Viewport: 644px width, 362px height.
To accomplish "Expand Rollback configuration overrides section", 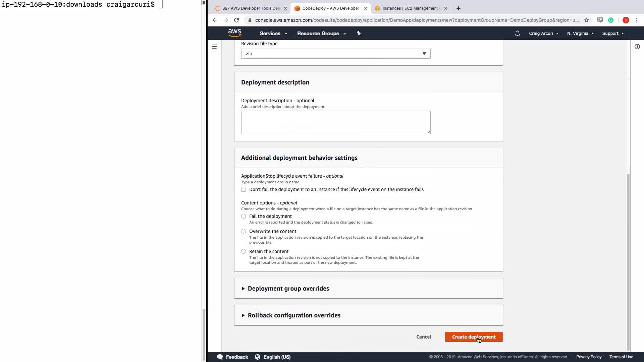I will coord(294,315).
